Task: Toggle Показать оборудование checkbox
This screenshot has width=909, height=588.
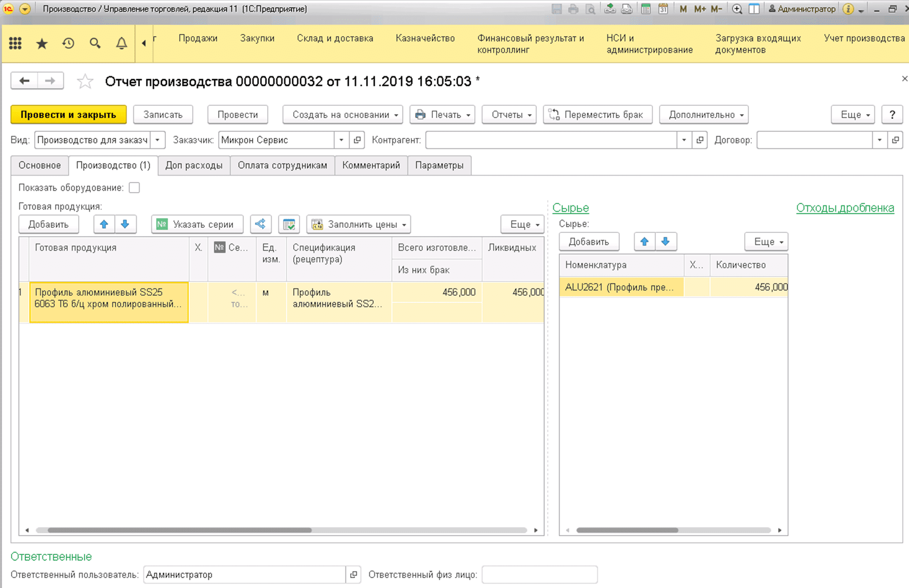Action: click(x=135, y=188)
